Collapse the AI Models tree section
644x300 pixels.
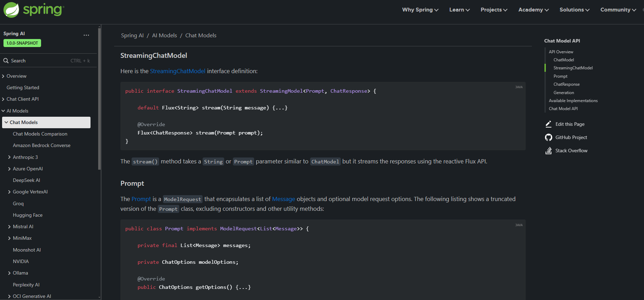point(3,111)
